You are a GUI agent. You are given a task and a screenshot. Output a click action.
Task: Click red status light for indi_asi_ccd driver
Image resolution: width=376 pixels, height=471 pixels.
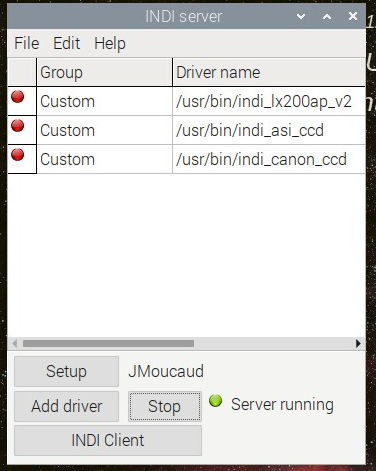click(18, 126)
